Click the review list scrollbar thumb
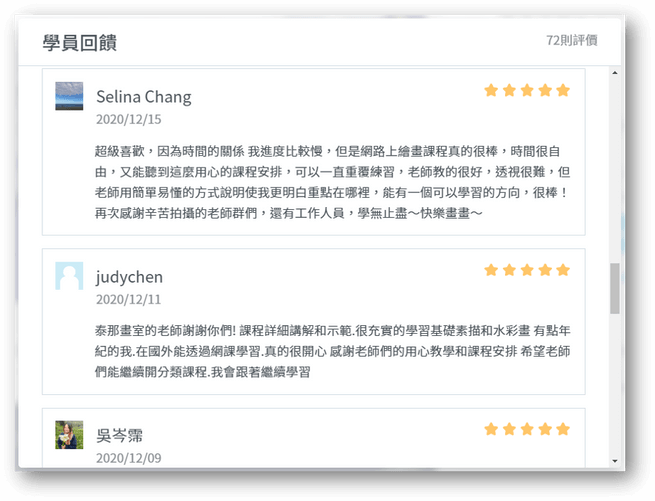Image resolution: width=655 pixels, height=501 pixels. click(x=615, y=288)
